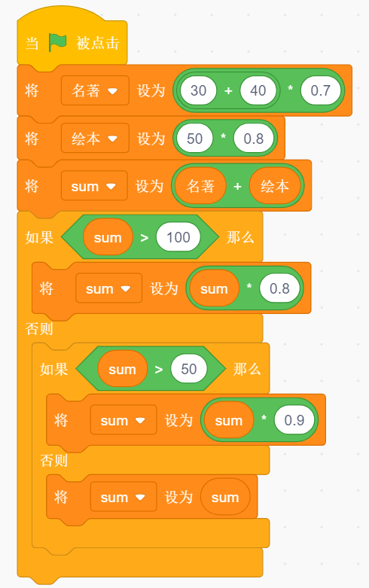Click the 0.9 multiplier input field
Image resolution: width=369 pixels, height=588 pixels.
pos(294,420)
